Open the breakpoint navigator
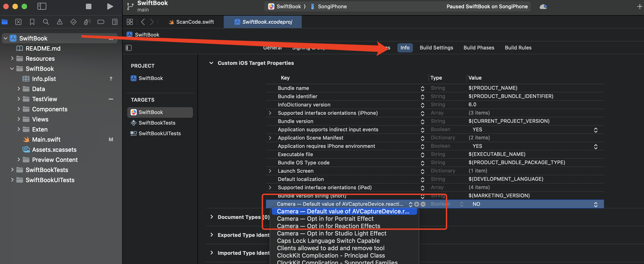 pyautogui.click(x=101, y=22)
